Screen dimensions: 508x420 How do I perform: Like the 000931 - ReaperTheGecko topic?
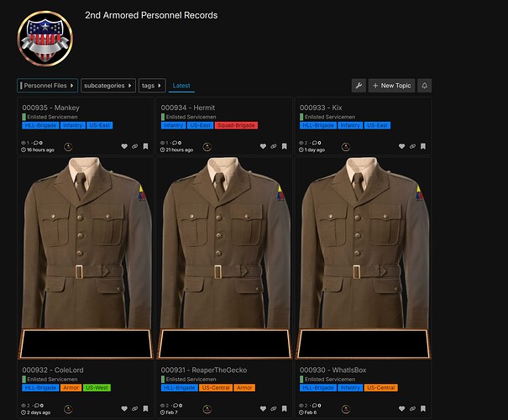pyautogui.click(x=263, y=409)
